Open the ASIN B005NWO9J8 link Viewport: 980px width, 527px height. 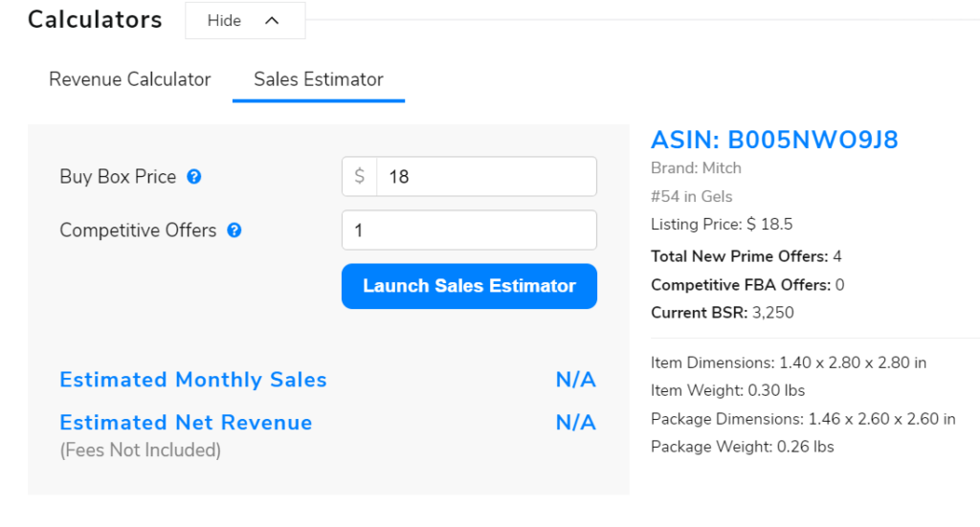click(774, 140)
